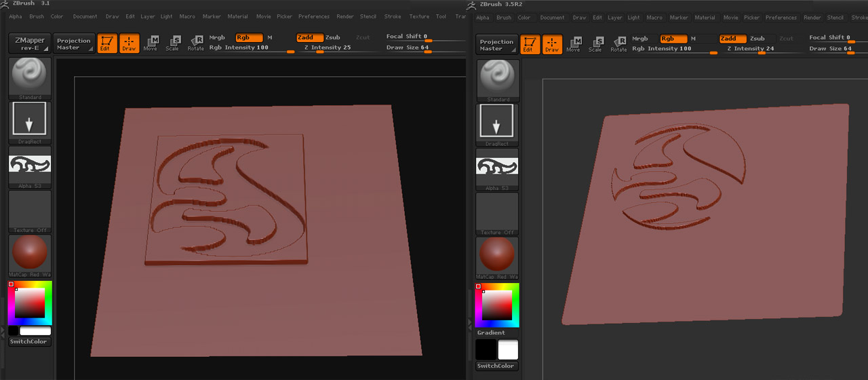Open Layer menu in ZBrush 3.5R2

pyautogui.click(x=615, y=18)
